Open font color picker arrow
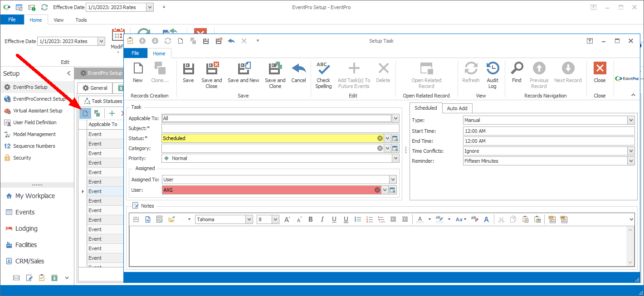Image resolution: width=644 pixels, height=296 pixels. click(x=429, y=219)
